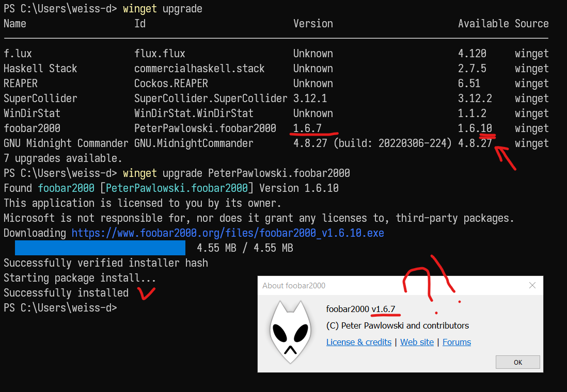Click the 'Successfully installed' line
This screenshot has height=392, width=567.
[x=66, y=292]
